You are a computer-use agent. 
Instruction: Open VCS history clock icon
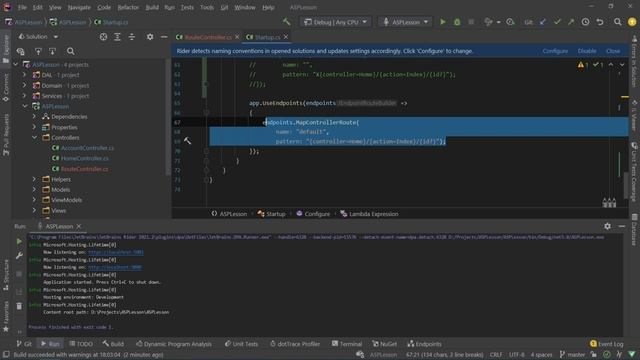[x=585, y=22]
